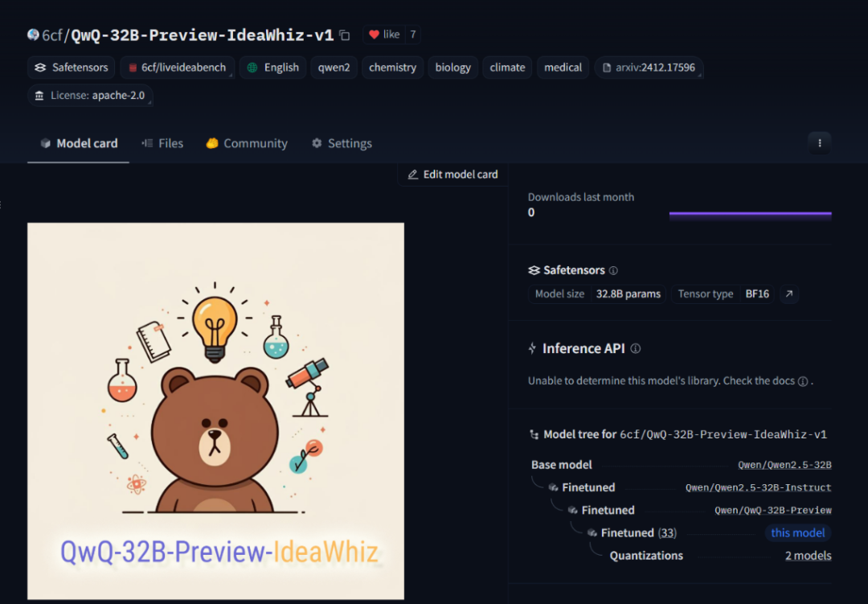Viewport: 868px width, 604px height.
Task: Open the Settings tab
Action: click(342, 143)
